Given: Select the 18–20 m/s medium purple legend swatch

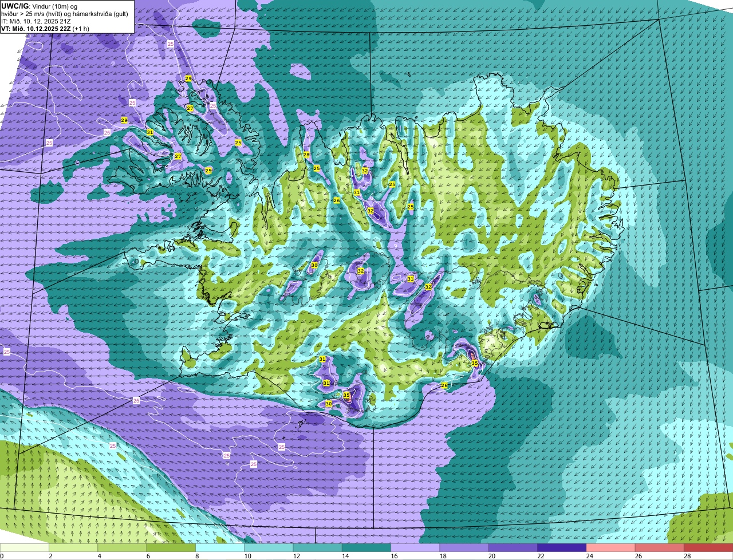Looking at the screenshot, I should pos(464,548).
